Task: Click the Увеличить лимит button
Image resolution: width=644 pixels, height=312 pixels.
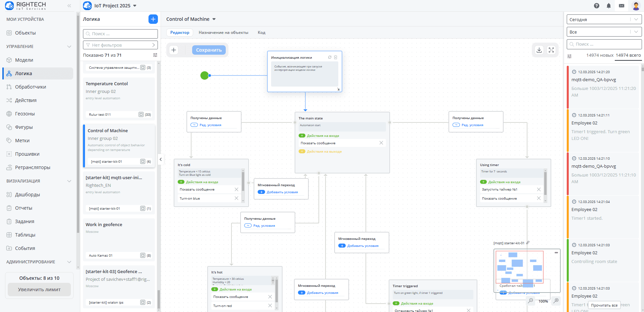Action: (x=39, y=290)
